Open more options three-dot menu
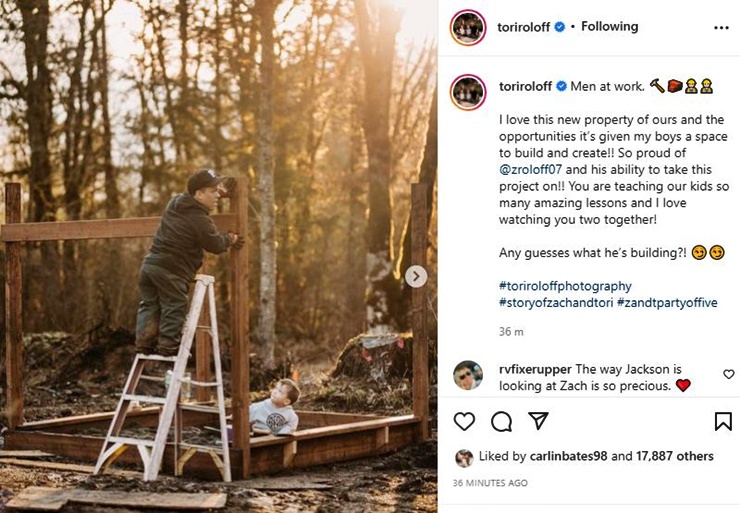 [721, 28]
